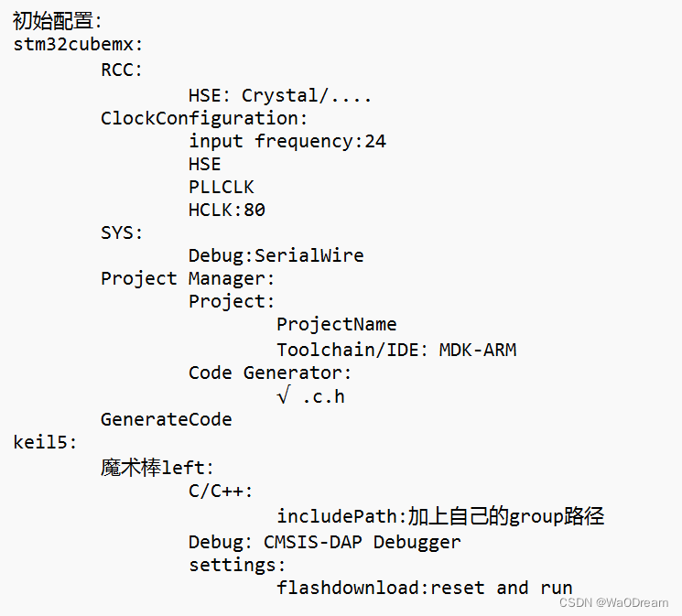Click the 魔术棒left: line
Viewport: 682px width, 616px height.
tap(157, 468)
